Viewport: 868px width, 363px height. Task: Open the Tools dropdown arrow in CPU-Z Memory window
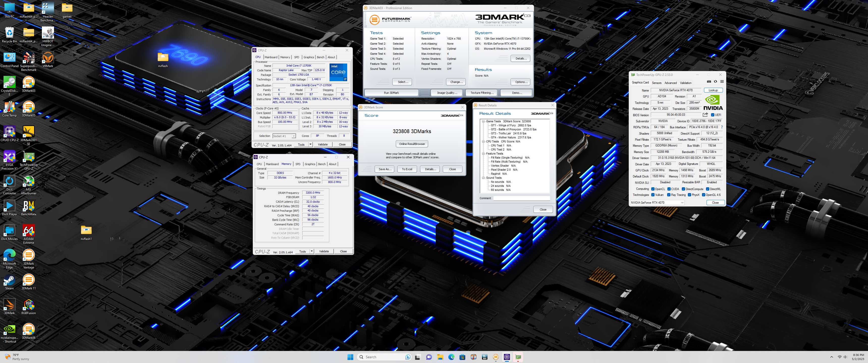312,251
